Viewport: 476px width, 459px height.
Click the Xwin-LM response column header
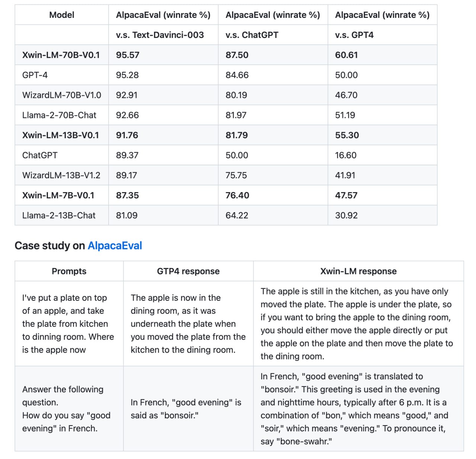[358, 271]
